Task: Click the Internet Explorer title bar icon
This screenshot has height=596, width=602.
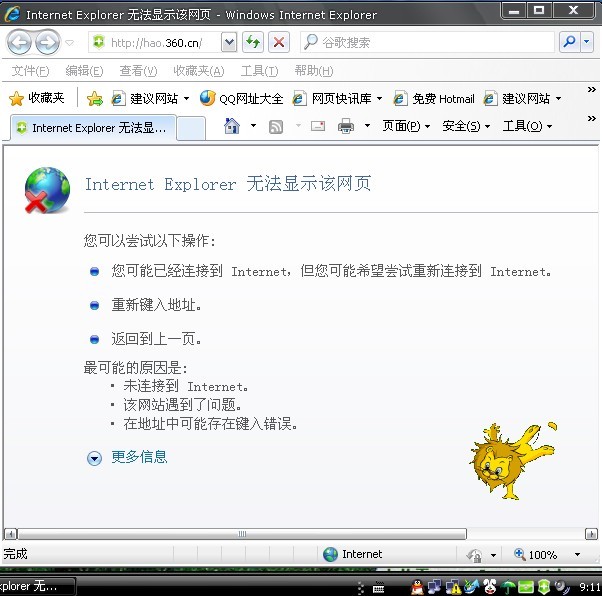Action: pyautogui.click(x=13, y=14)
